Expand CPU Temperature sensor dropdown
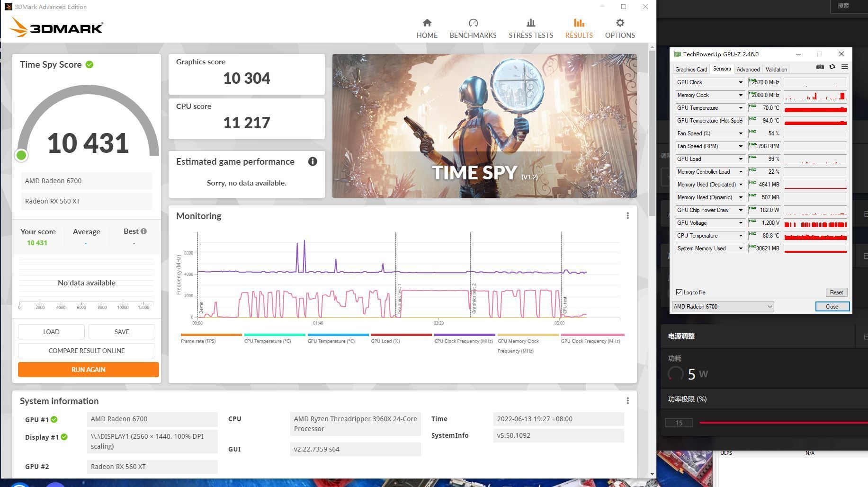The width and height of the screenshot is (868, 487). (x=741, y=236)
